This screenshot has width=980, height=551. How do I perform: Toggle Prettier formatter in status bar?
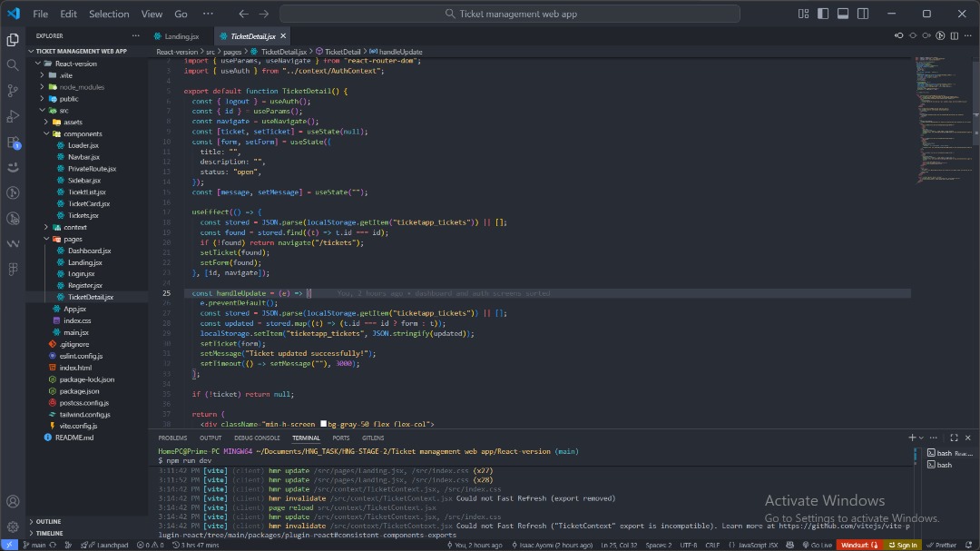(x=942, y=546)
